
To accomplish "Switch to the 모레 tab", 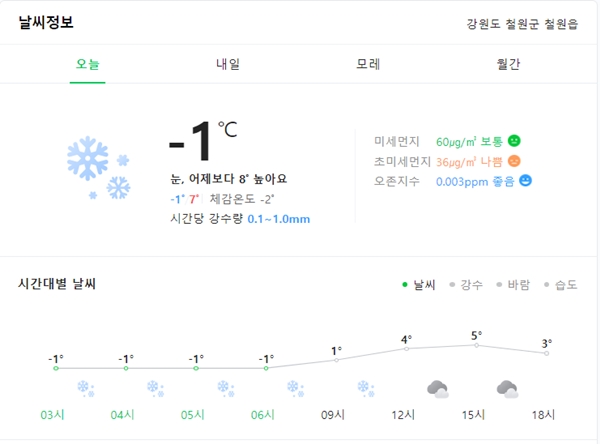I will click(x=368, y=64).
